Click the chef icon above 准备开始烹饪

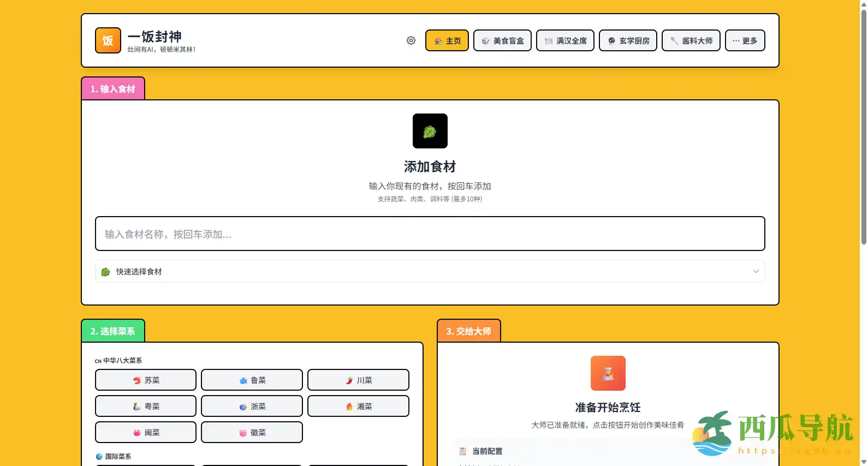[x=608, y=373]
